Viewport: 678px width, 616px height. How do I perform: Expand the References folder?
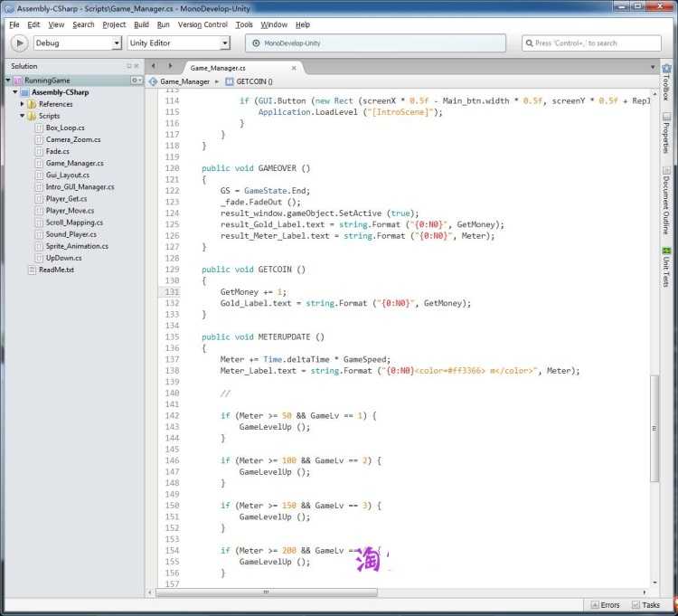click(22, 104)
